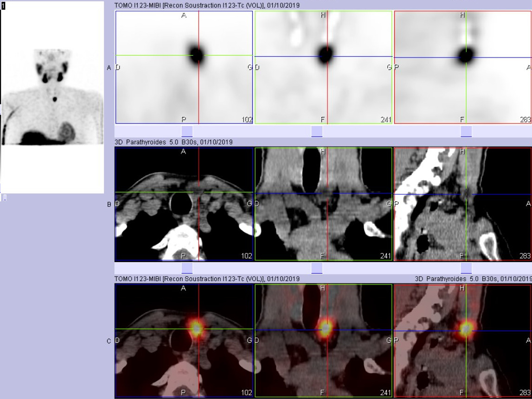Click the slice slider under coronal CT view
This screenshot has height=399, width=532.
[x=317, y=268]
